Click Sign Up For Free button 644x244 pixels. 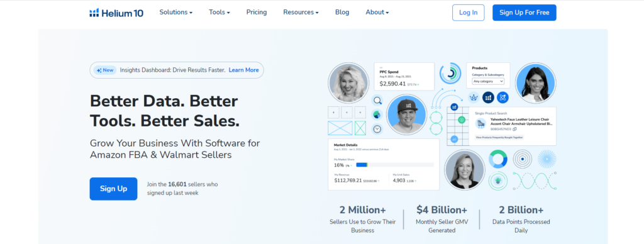tap(525, 13)
